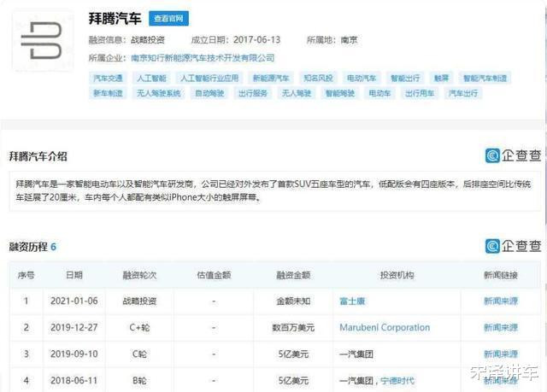This screenshot has height=392, width=547.
Task: Click 企查查 logo beside 拜腾汽车介绍 heading
Action: 513,155
